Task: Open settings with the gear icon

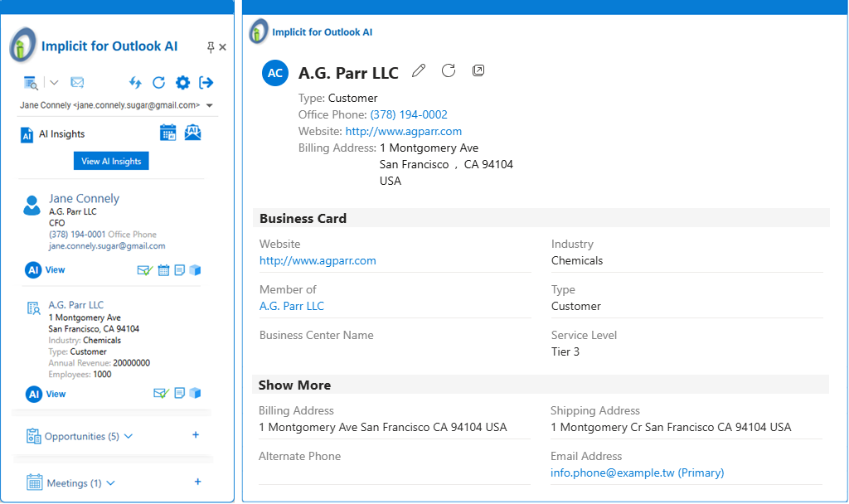Action: point(182,82)
